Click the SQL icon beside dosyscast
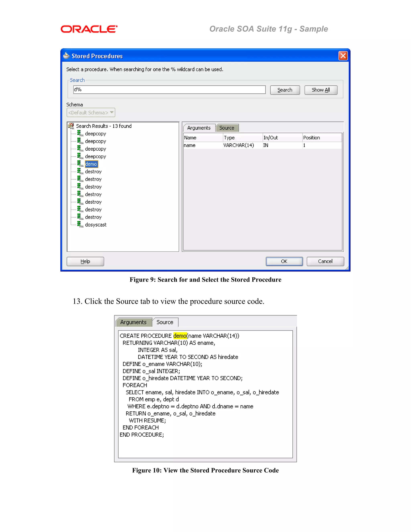This screenshot has height=532, width=411. click(x=80, y=224)
